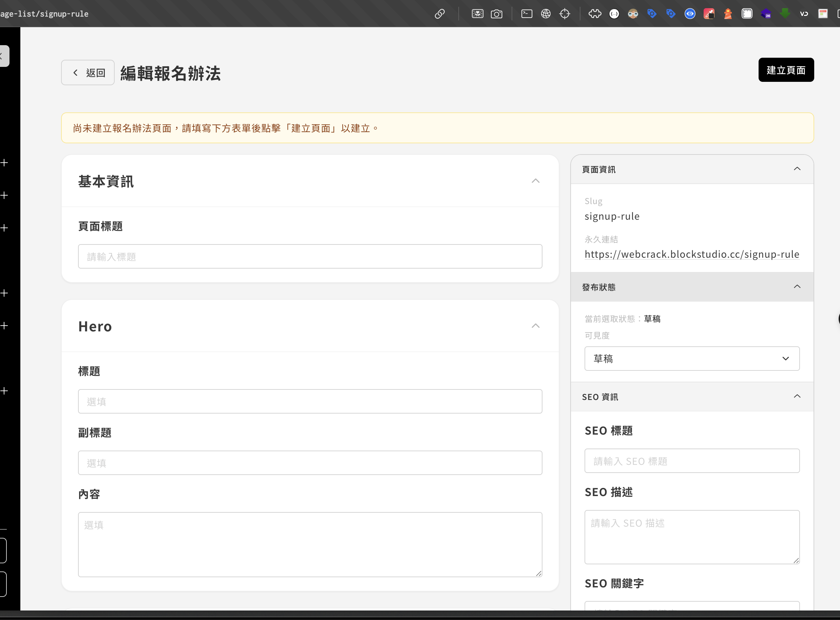This screenshot has width=840, height=620.
Task: Click the globe network icon
Action: [x=546, y=14]
